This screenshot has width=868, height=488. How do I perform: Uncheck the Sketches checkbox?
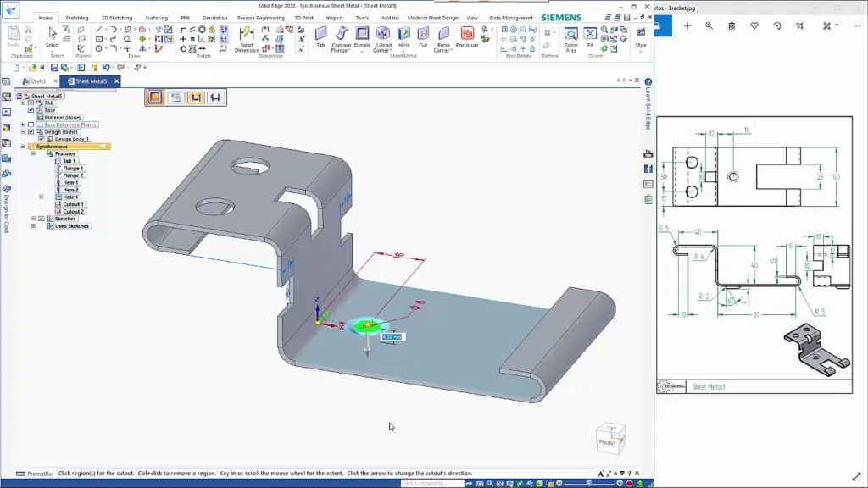pos(41,219)
